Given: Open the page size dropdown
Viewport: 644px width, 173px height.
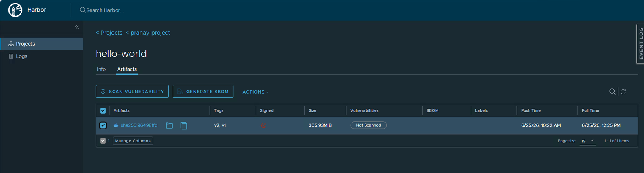Looking at the screenshot, I should (588, 141).
